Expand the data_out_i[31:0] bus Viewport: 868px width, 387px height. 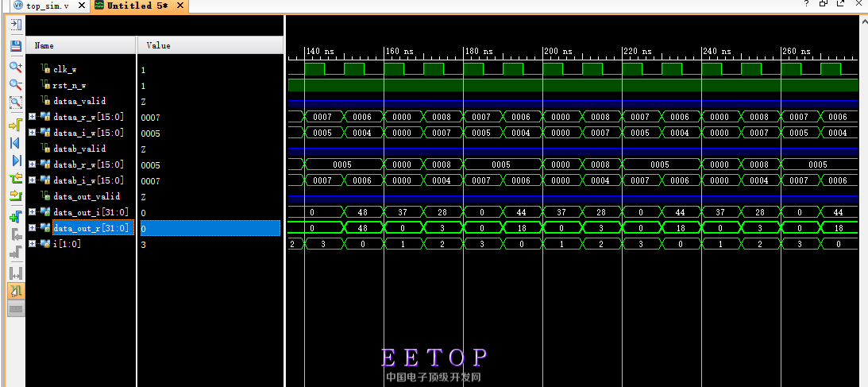[32, 212]
